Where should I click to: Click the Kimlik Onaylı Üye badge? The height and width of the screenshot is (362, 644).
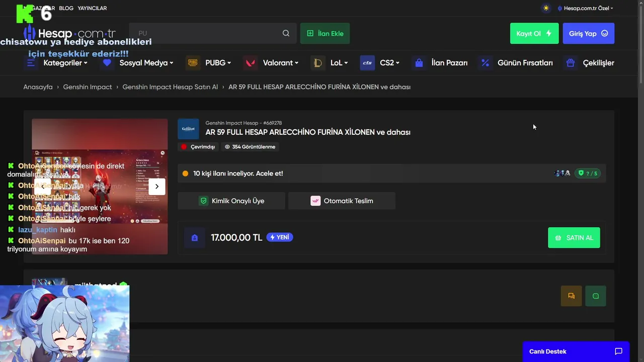[231, 201]
